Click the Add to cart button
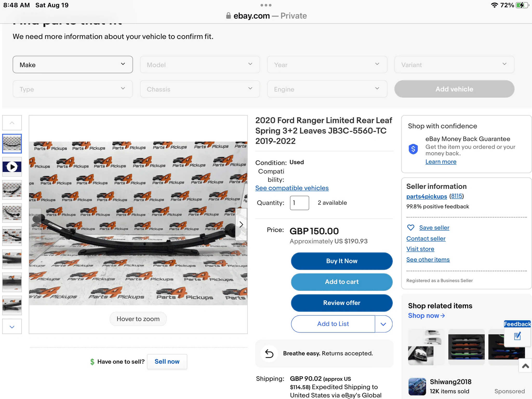The width and height of the screenshot is (532, 399). pos(342,282)
